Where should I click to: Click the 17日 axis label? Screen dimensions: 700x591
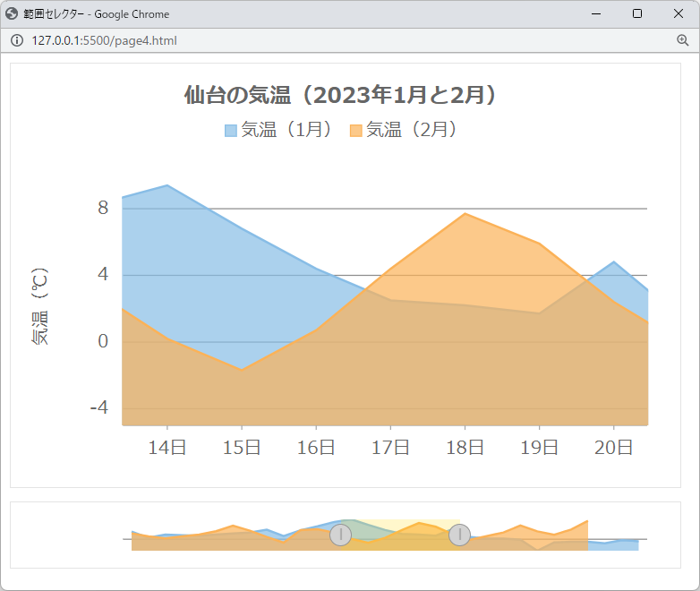390,447
